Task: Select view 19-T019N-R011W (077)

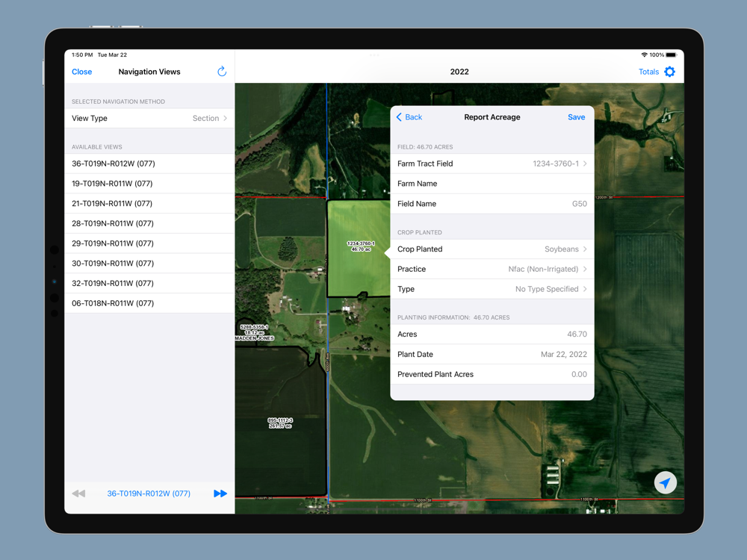Action: tap(149, 184)
